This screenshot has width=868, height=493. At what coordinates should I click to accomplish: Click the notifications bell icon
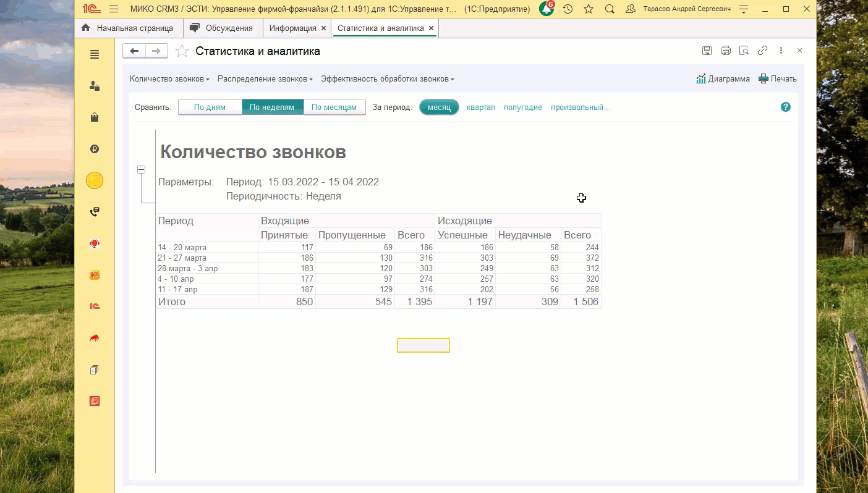[546, 9]
